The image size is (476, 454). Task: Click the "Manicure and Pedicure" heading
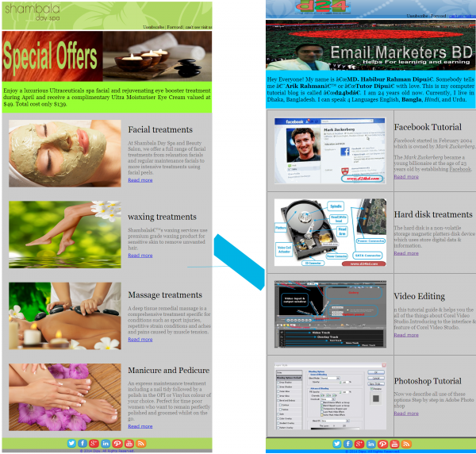pos(169,370)
